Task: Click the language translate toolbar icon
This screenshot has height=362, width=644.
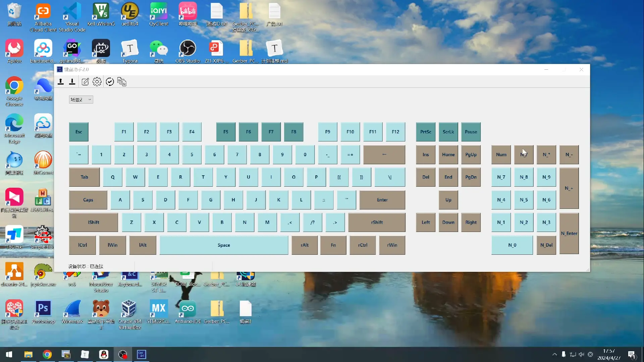Action: (x=122, y=81)
